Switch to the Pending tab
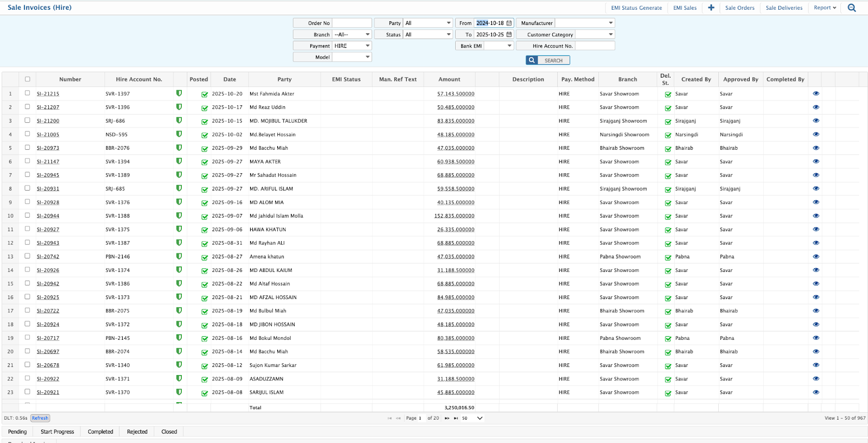The image size is (868, 443). [x=17, y=432]
